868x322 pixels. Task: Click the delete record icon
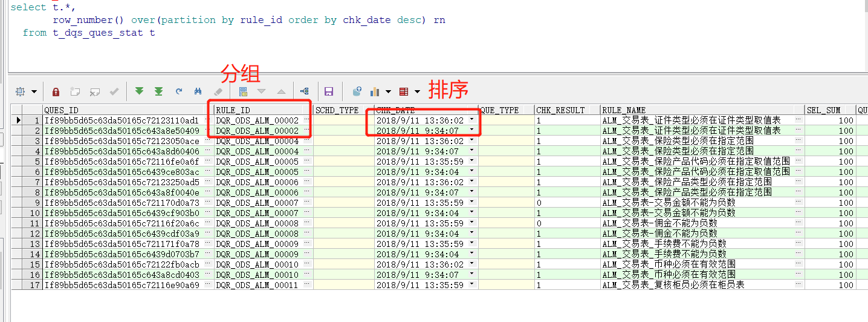point(94,91)
